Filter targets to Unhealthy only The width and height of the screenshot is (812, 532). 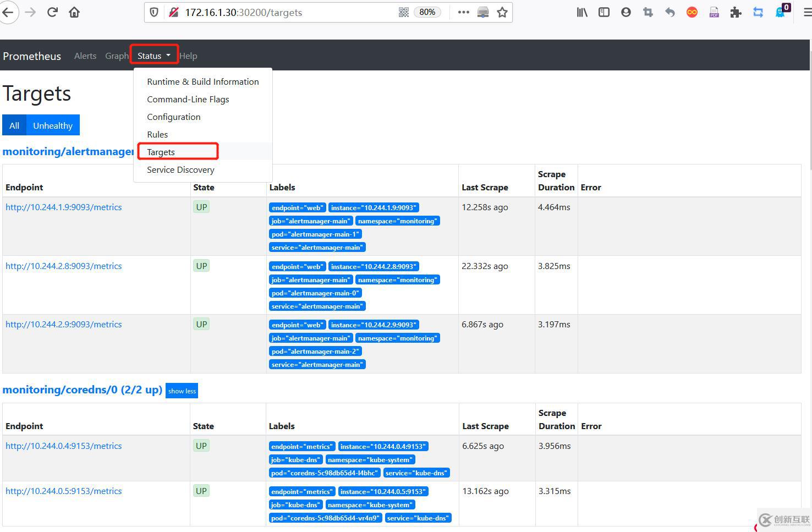point(53,125)
